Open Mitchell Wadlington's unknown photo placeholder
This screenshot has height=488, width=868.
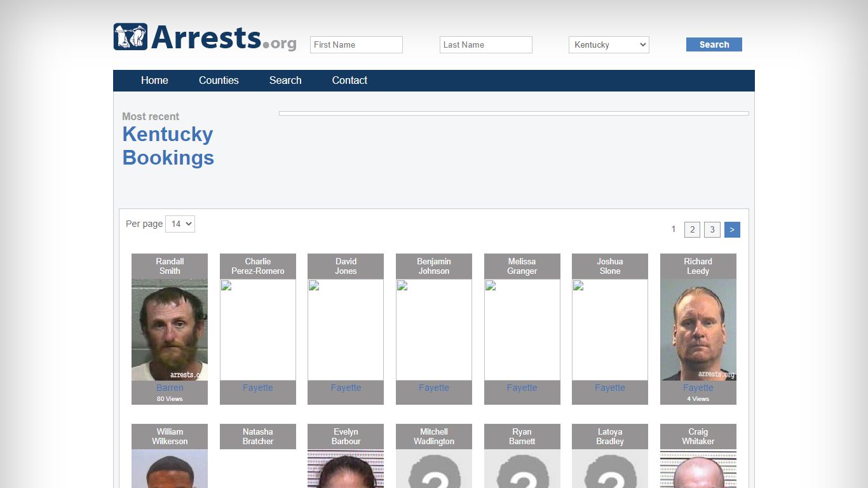point(434,469)
